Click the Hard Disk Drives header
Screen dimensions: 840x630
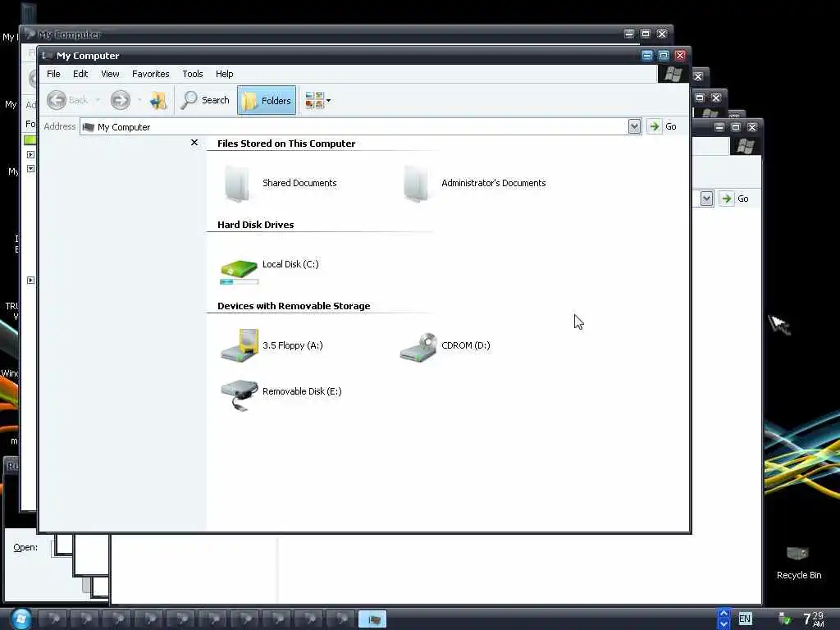coord(256,225)
